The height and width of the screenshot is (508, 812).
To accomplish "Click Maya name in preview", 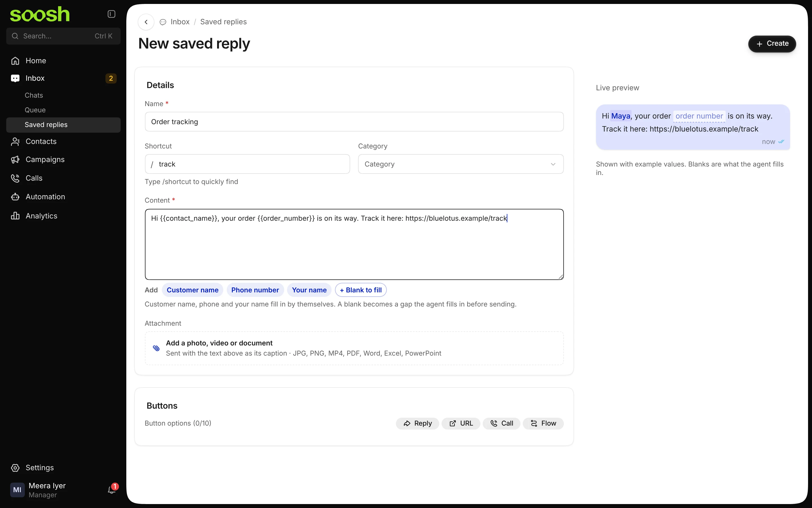I will pyautogui.click(x=621, y=116).
